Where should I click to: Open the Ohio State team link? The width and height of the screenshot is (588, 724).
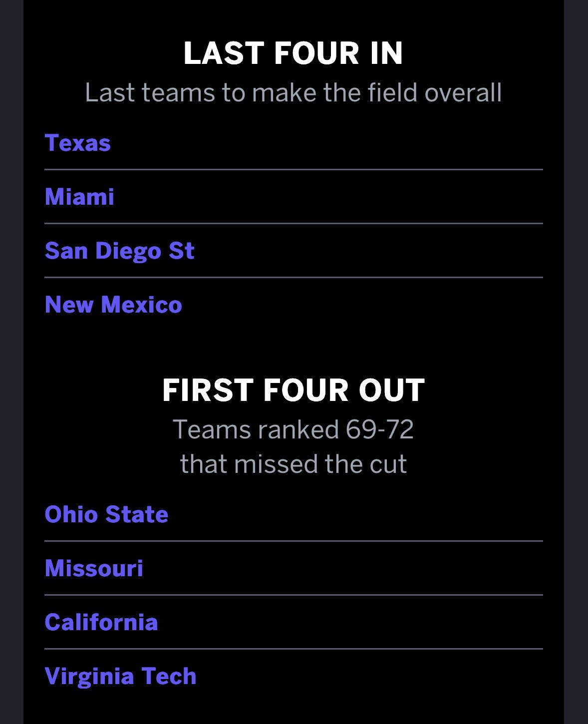click(106, 514)
